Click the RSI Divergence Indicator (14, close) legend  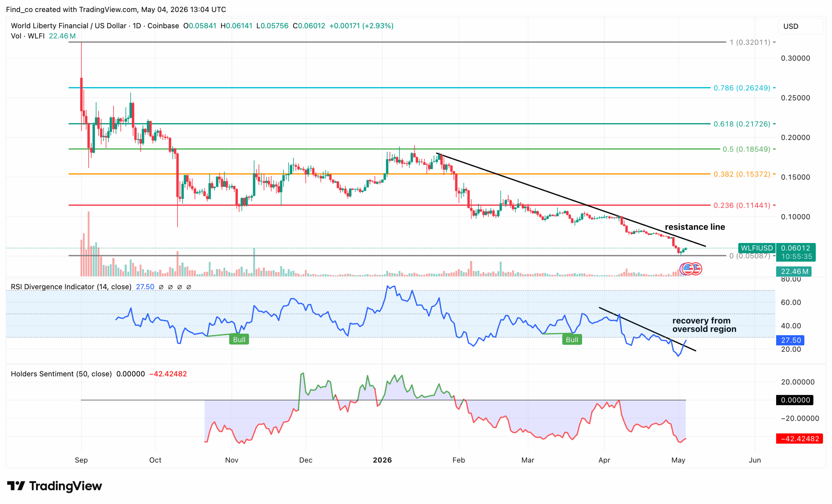point(71,287)
